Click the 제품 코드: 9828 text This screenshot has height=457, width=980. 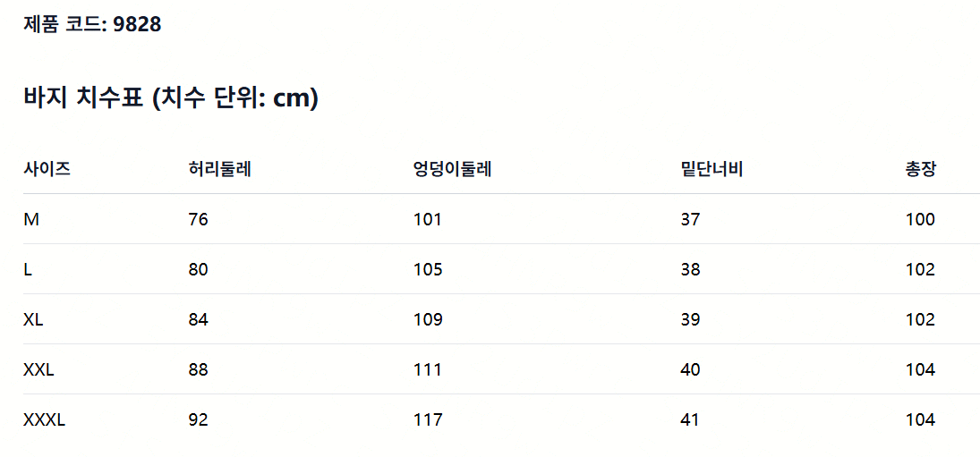(92, 24)
